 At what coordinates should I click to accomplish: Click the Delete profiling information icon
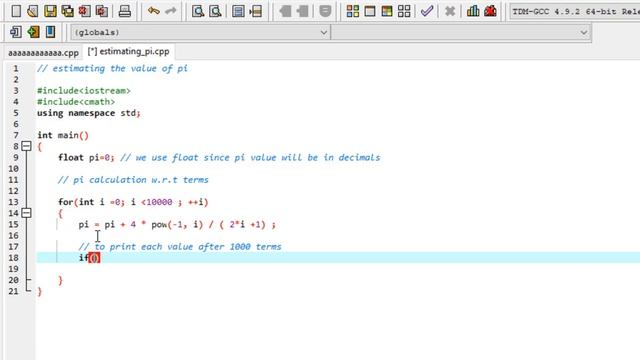(x=490, y=11)
